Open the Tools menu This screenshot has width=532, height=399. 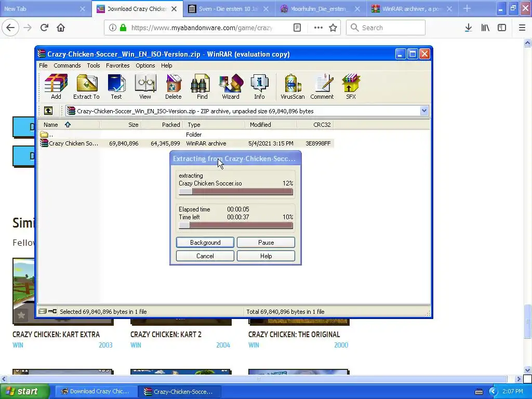(94, 65)
